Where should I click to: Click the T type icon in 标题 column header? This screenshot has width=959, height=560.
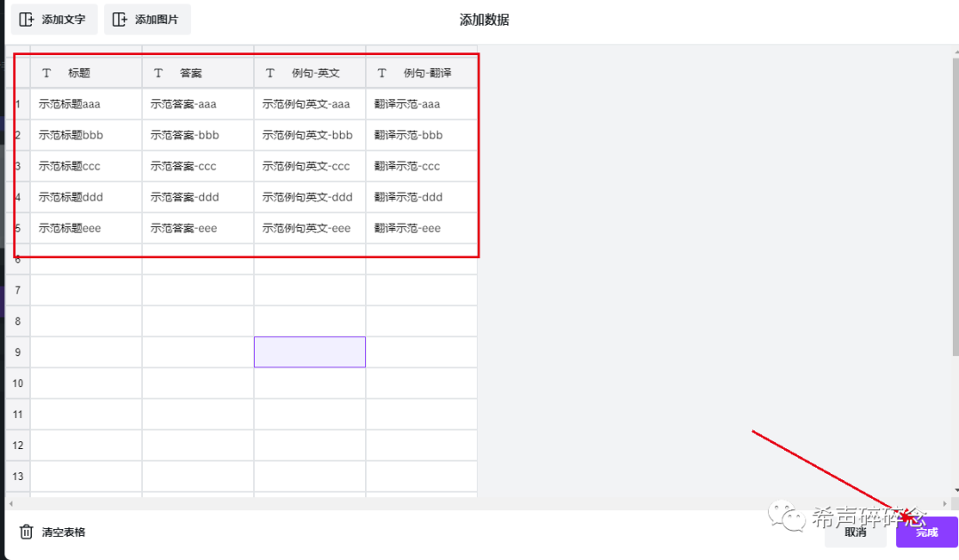[x=46, y=72]
